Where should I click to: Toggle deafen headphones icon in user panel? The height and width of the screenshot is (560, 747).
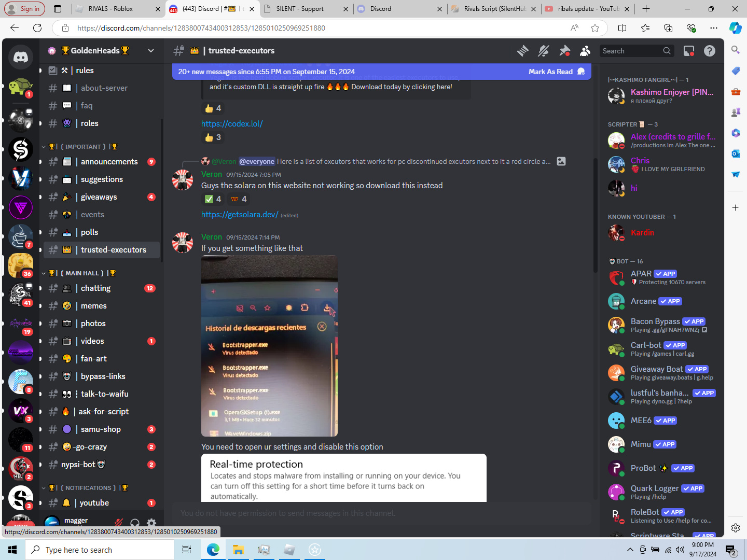pos(135,523)
